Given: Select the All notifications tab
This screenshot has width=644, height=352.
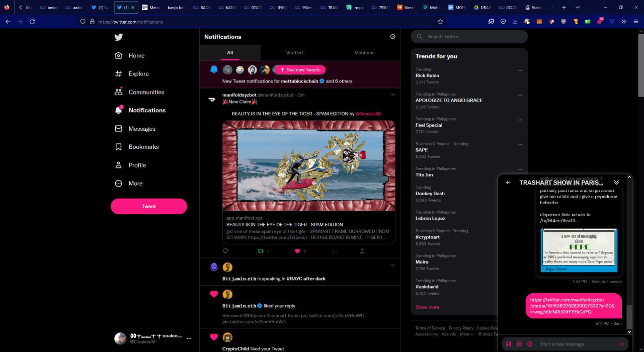Looking at the screenshot, I should click(x=230, y=53).
